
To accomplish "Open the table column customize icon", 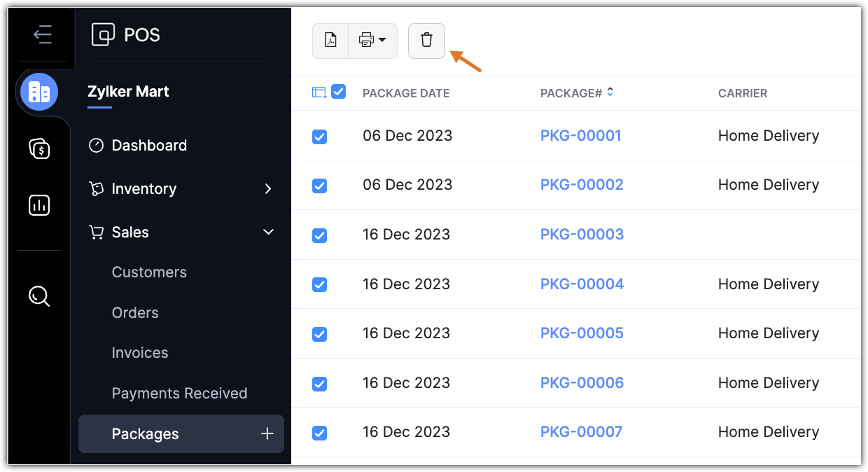I will click(x=319, y=92).
